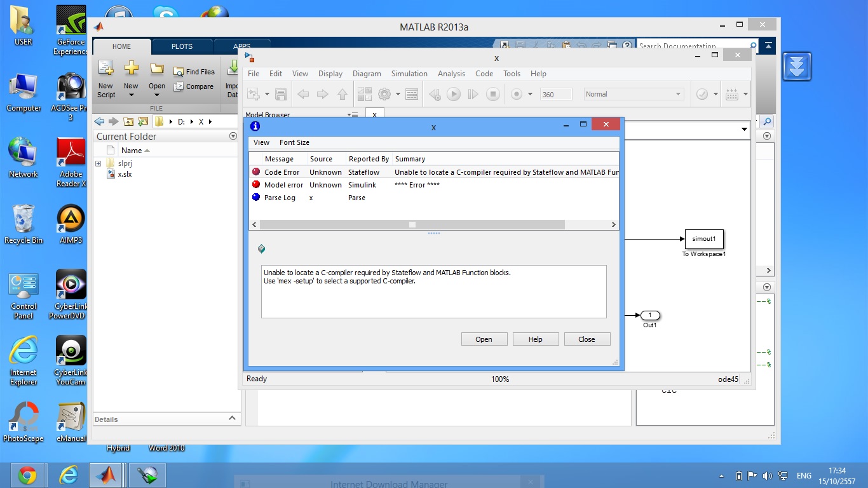The image size is (868, 488).
Task: Expand the slprj folder tree node
Action: point(98,163)
